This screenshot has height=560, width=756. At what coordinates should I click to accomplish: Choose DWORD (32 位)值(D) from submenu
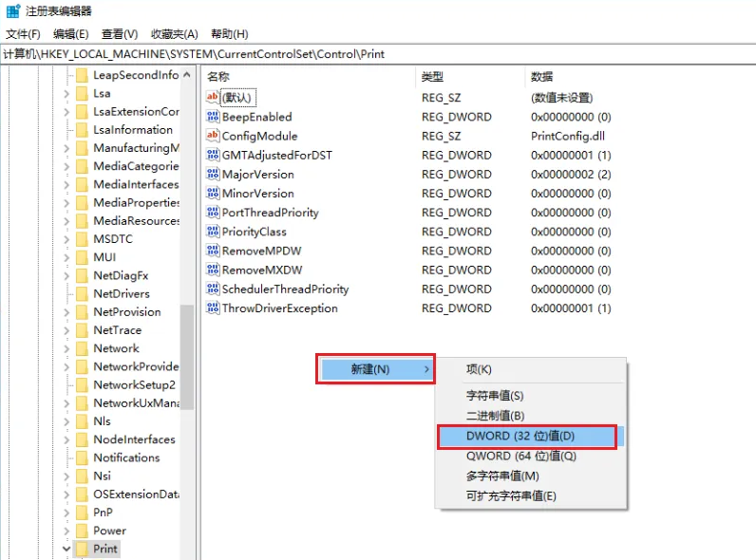[527, 437]
